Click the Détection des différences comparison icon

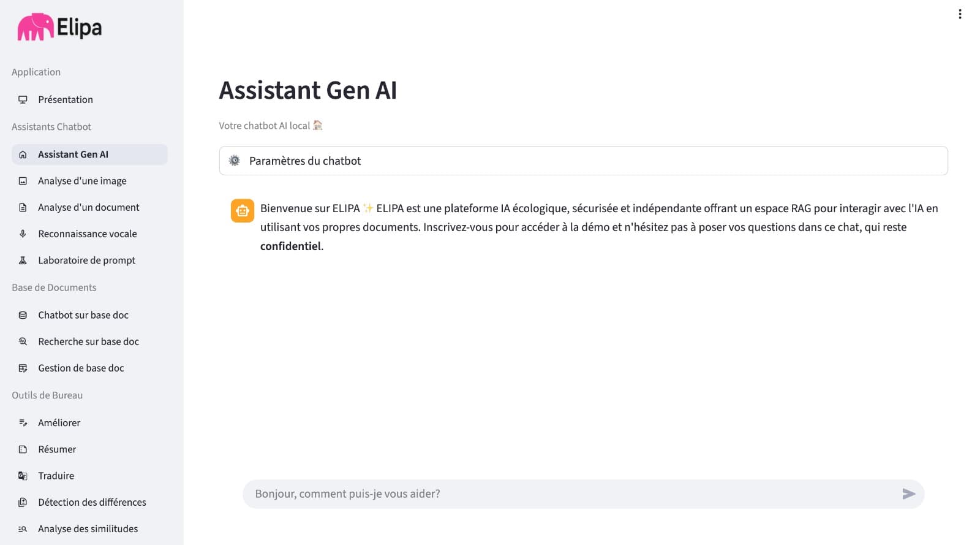[x=23, y=501]
